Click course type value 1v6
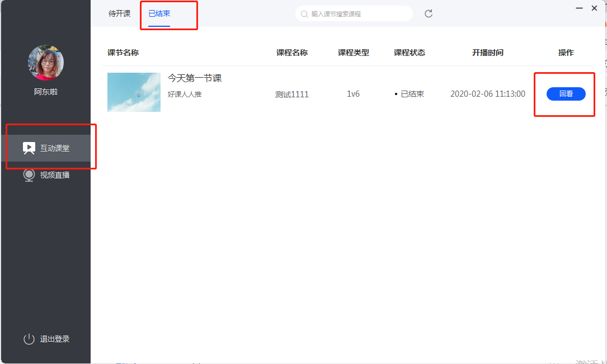Screen dimensions: 607x364 click(353, 94)
